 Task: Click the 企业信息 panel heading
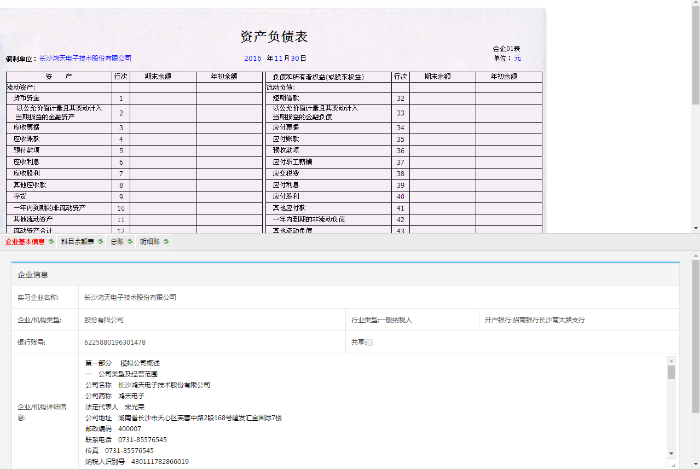pyautogui.click(x=33, y=275)
